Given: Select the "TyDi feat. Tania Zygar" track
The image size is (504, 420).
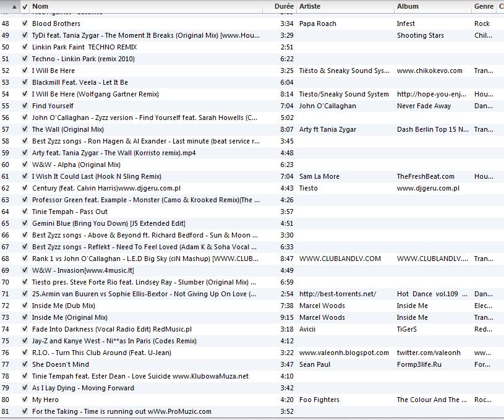Looking at the screenshot, I should coord(146,35).
